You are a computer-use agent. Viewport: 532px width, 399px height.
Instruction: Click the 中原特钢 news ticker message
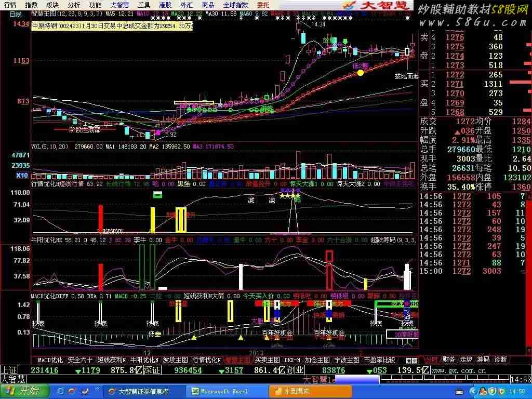pos(112,26)
